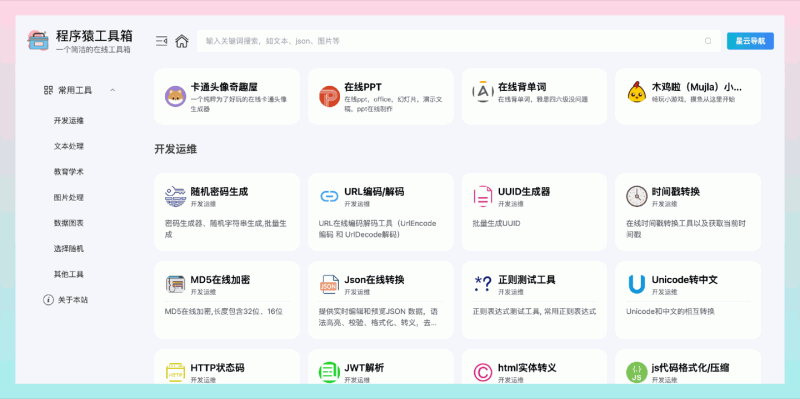This screenshot has height=399, width=800.
Task: Open the UUID生成器 tool title
Action: coord(524,192)
